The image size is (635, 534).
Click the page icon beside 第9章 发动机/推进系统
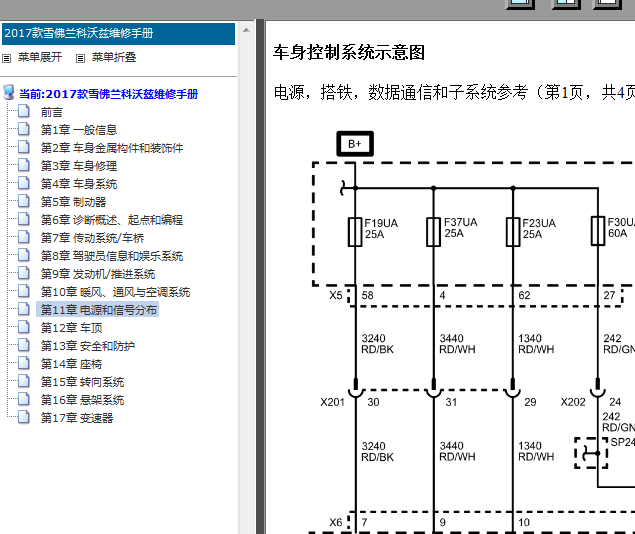point(24,273)
